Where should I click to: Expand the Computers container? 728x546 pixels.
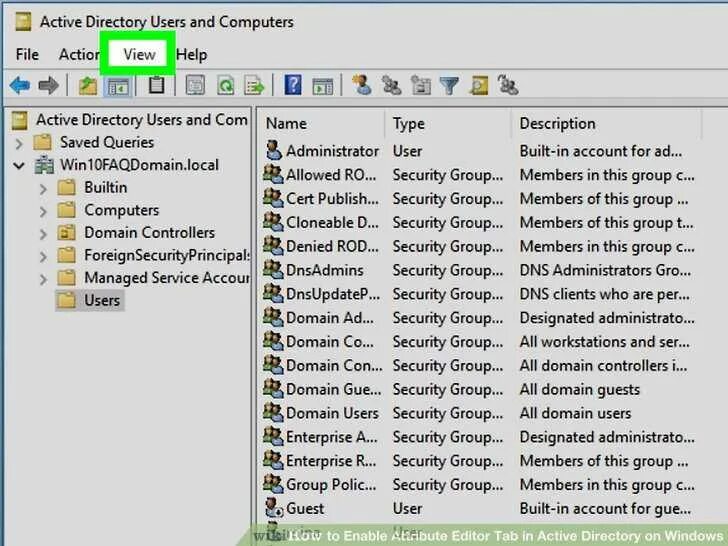coord(43,211)
